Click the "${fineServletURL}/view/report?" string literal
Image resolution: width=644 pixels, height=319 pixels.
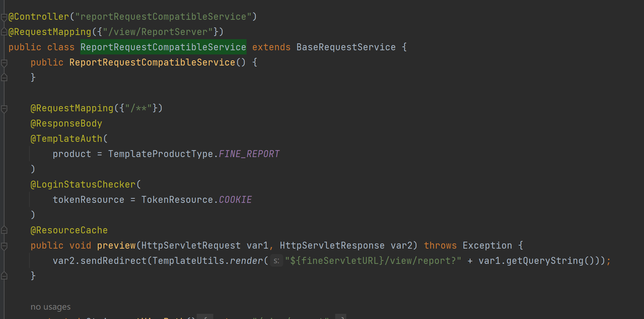[x=373, y=261]
